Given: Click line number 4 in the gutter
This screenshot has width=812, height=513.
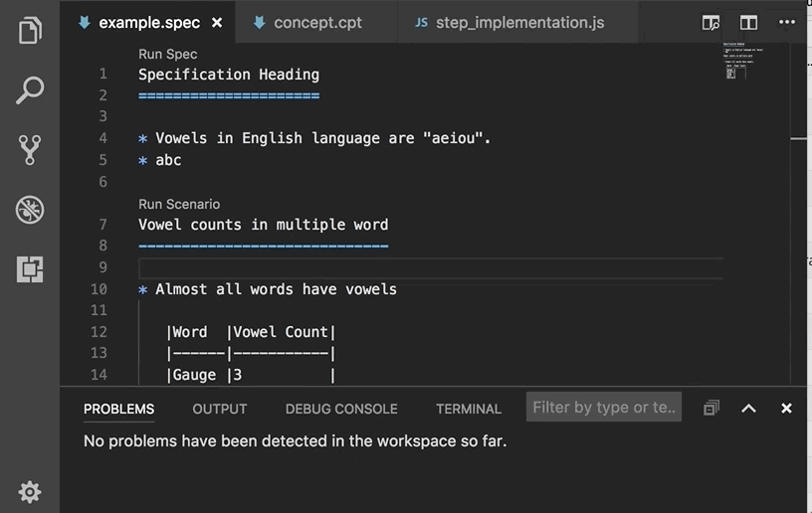Looking at the screenshot, I should [x=103, y=138].
